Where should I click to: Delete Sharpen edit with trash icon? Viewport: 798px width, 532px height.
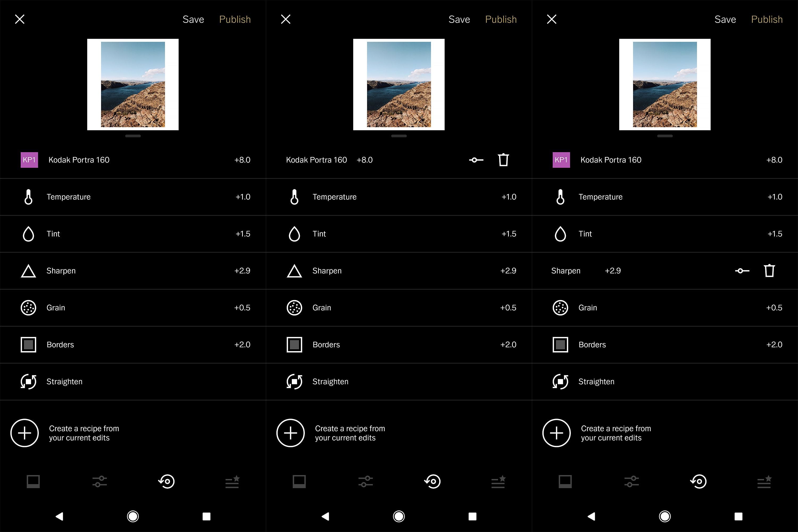[769, 271]
